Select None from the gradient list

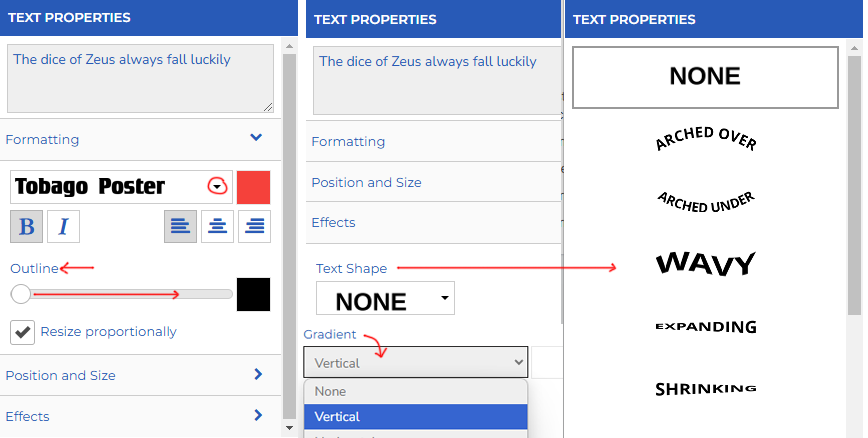click(x=415, y=391)
